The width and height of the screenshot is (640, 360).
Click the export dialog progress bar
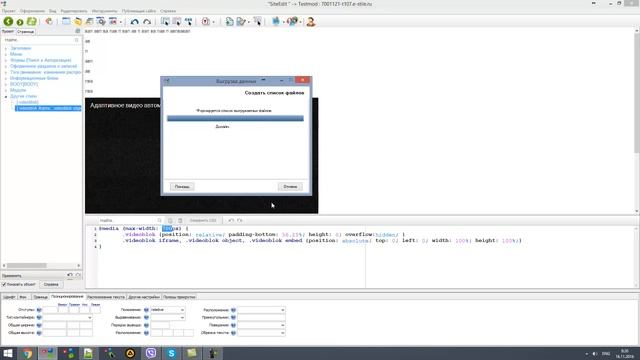coord(235,118)
